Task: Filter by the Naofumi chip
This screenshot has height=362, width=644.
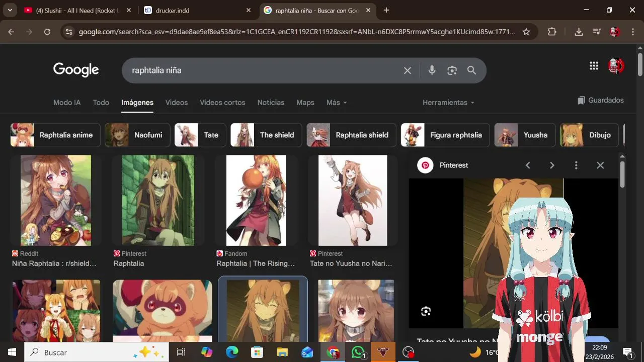Action: pos(137,135)
